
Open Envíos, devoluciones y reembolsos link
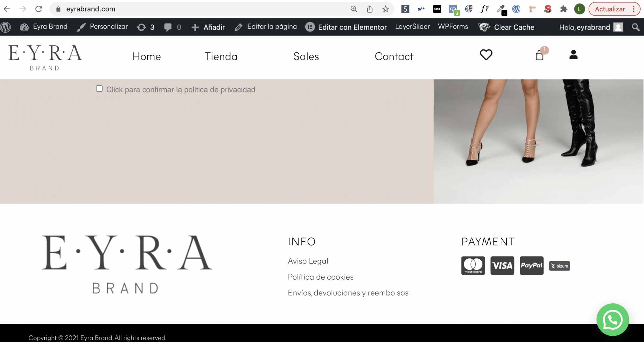coord(348,293)
